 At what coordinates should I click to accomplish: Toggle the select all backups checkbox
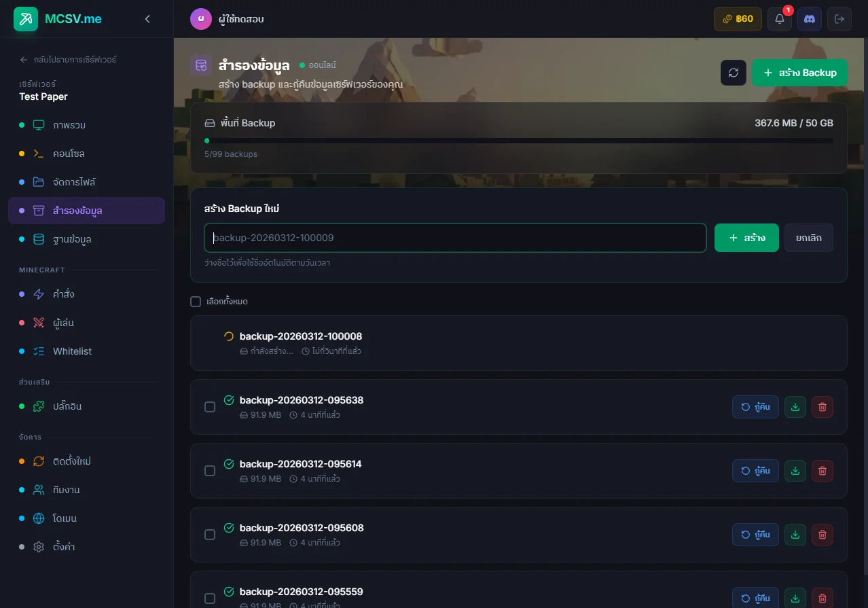[196, 302]
